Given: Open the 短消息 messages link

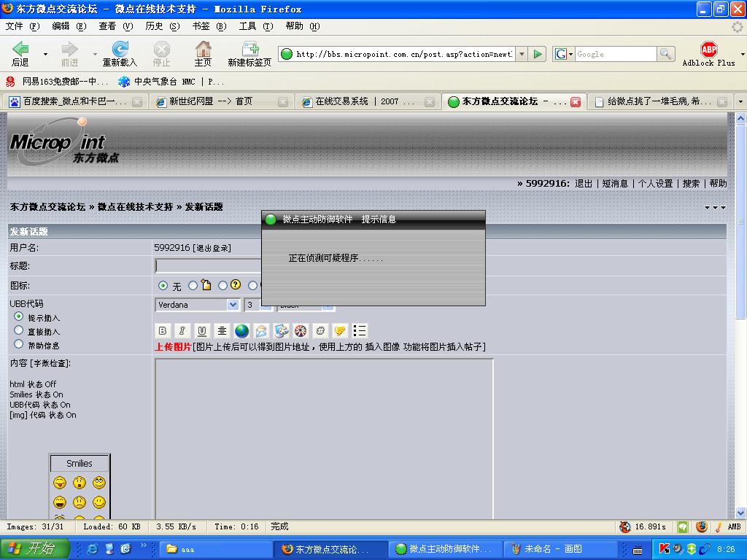Looking at the screenshot, I should click(x=614, y=183).
